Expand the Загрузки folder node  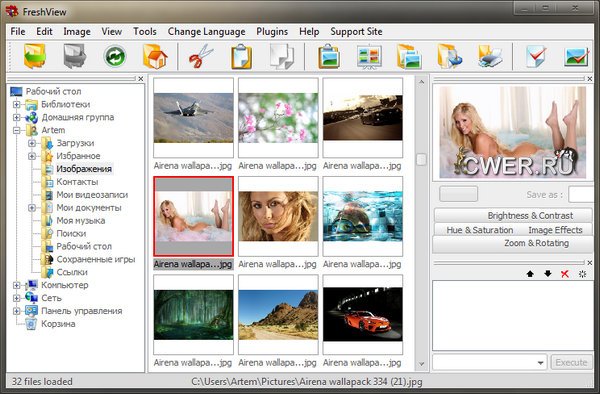pos(32,143)
